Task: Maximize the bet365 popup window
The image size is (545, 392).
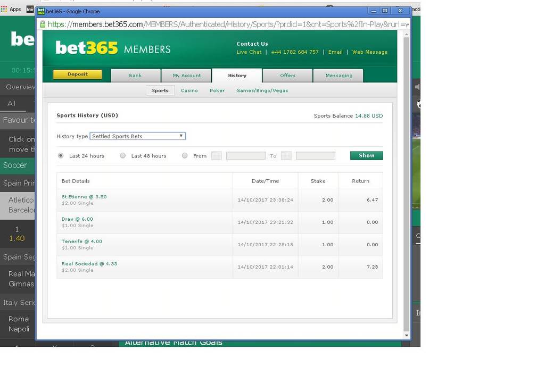Action: [x=385, y=11]
